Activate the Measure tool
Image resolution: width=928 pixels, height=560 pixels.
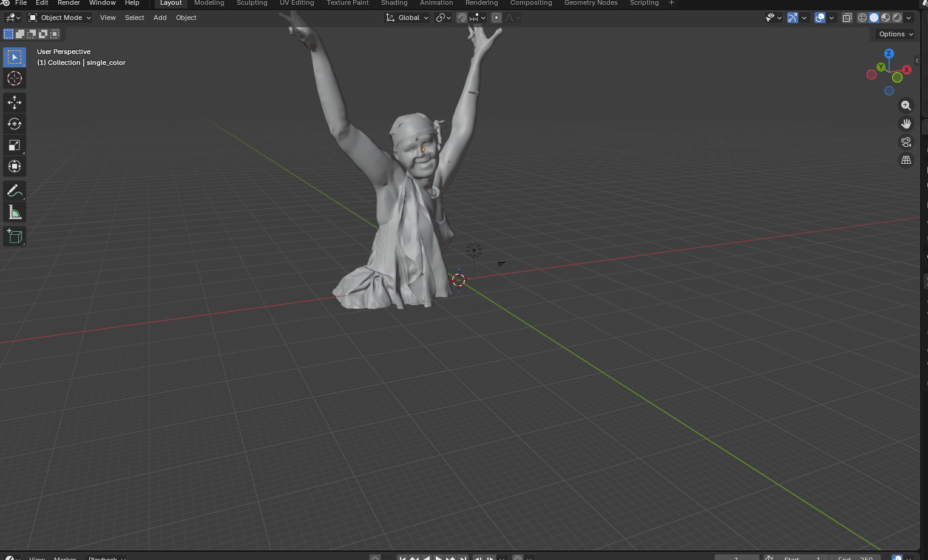(x=15, y=212)
